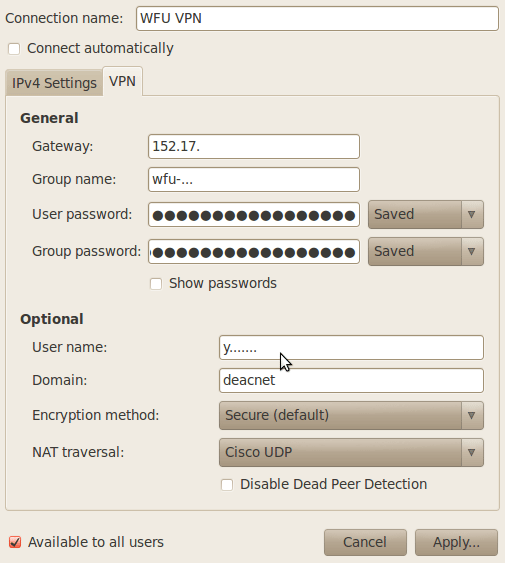Click the Encryption method dropdown arrow
Viewport: 505px width, 563px height.
[x=472, y=415]
